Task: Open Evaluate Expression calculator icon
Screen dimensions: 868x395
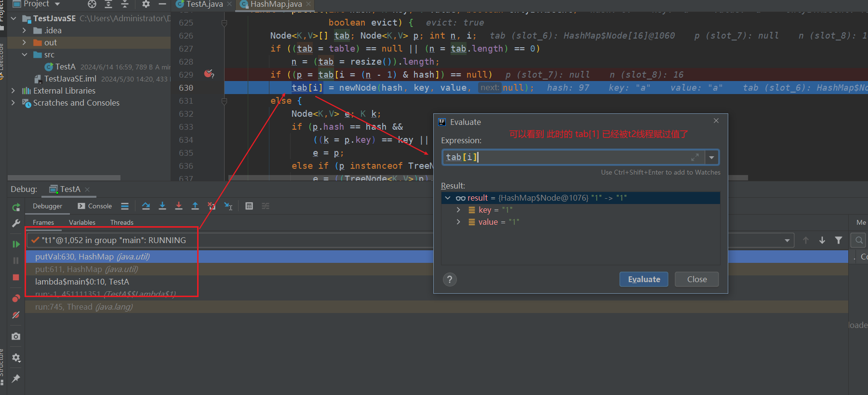Action: tap(249, 206)
